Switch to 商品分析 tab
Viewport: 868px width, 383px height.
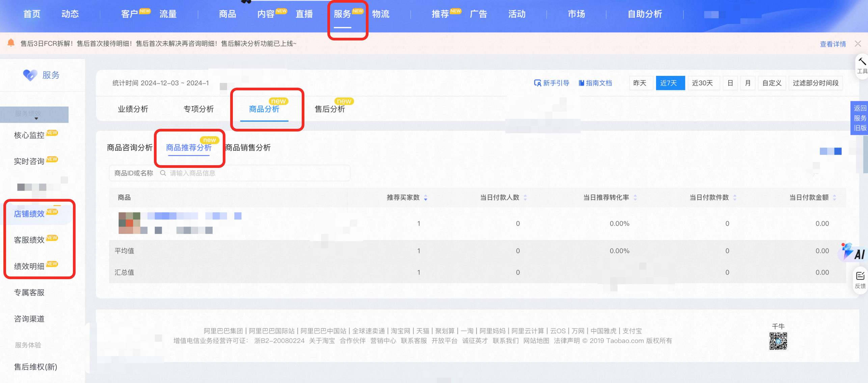(264, 109)
